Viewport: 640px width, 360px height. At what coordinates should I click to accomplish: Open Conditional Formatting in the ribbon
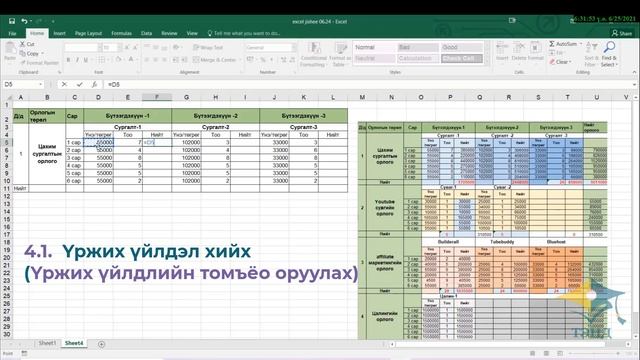pos(313,54)
